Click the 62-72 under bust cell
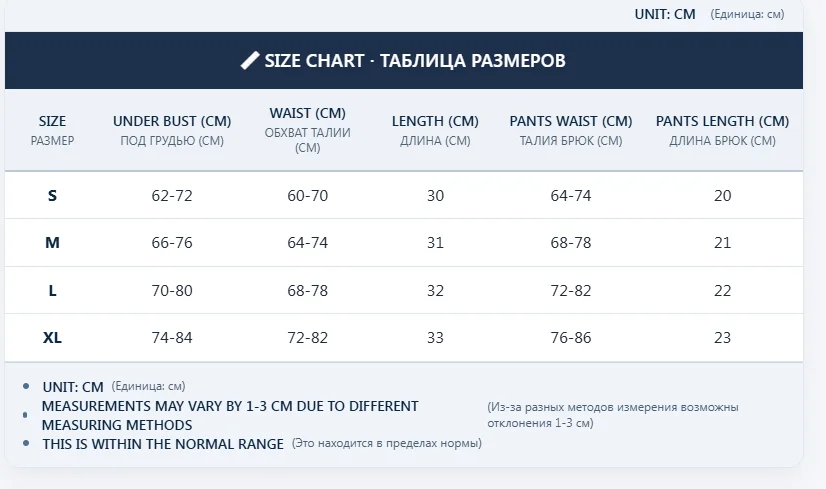 tap(172, 196)
